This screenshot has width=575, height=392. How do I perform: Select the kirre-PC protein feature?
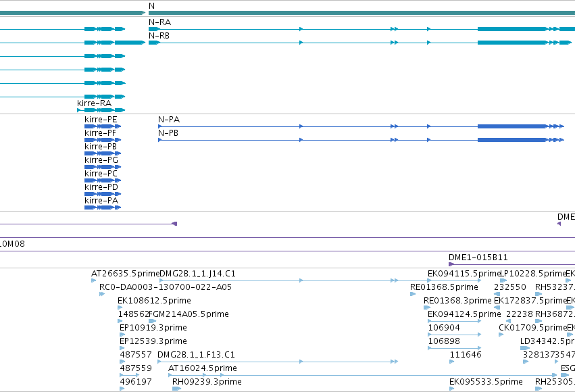pyautogui.click(x=103, y=180)
